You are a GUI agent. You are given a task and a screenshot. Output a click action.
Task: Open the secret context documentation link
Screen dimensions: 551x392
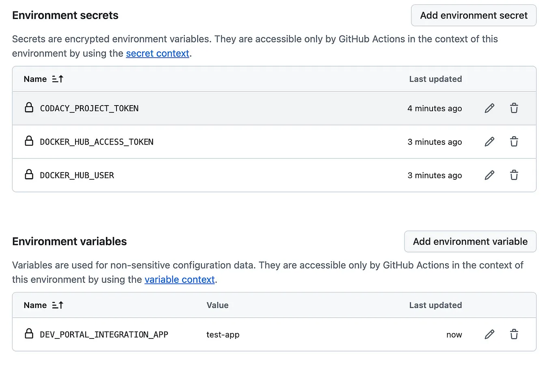(x=157, y=53)
